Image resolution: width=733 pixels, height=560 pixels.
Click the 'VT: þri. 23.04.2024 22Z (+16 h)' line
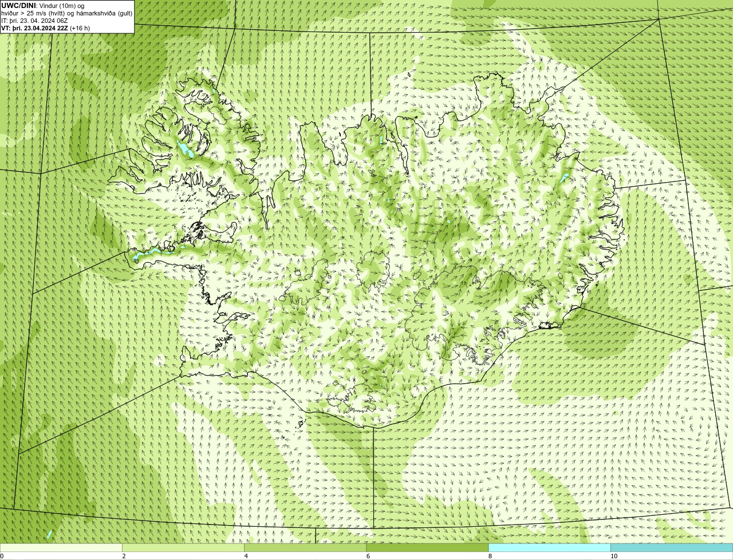click(46, 28)
